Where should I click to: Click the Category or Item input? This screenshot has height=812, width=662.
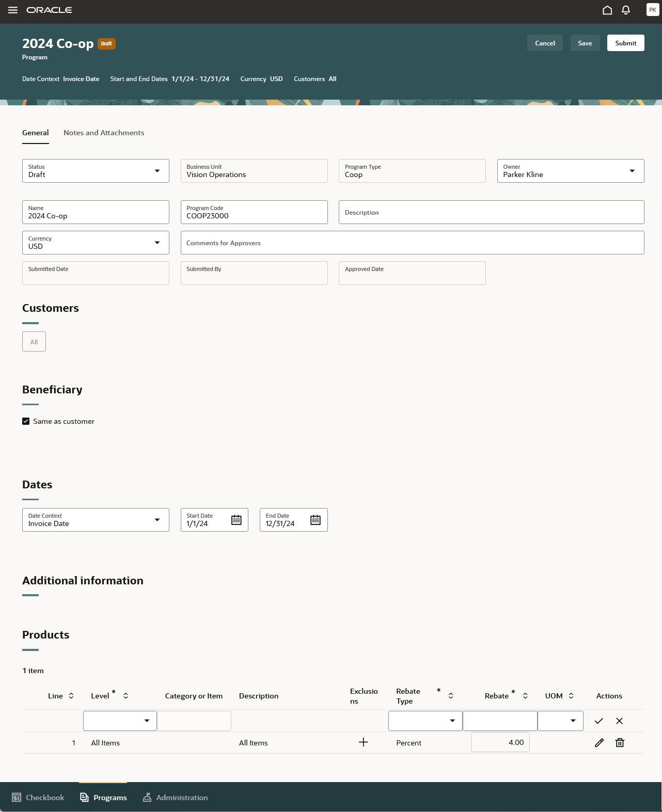[x=194, y=721]
